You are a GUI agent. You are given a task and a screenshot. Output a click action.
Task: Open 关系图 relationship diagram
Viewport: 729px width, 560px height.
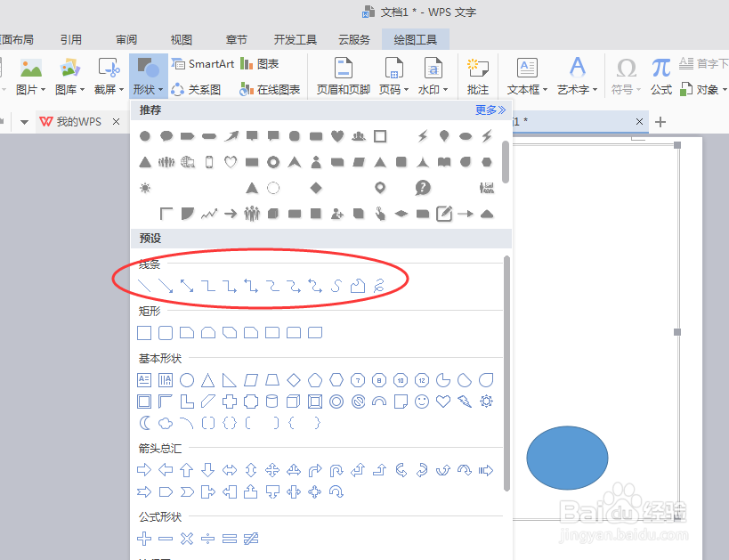196,89
